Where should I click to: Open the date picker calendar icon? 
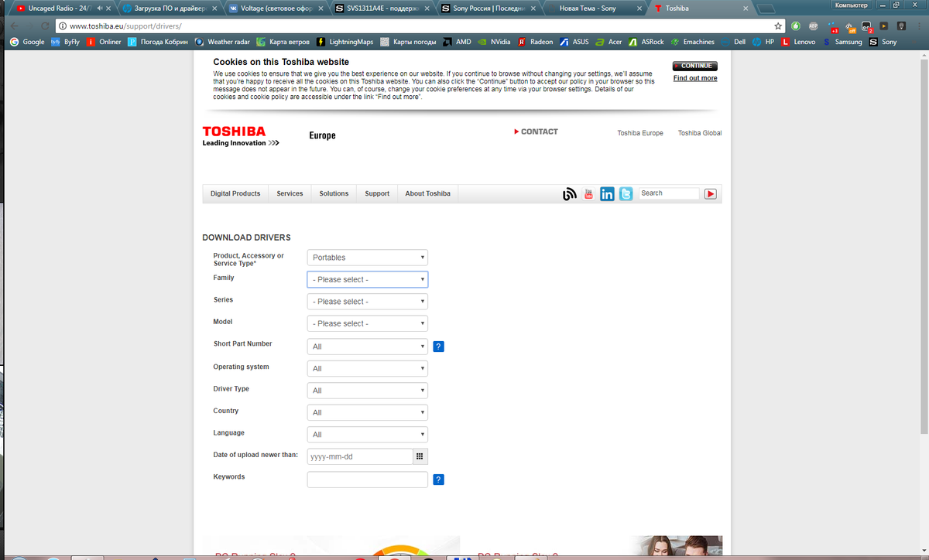[x=420, y=456]
